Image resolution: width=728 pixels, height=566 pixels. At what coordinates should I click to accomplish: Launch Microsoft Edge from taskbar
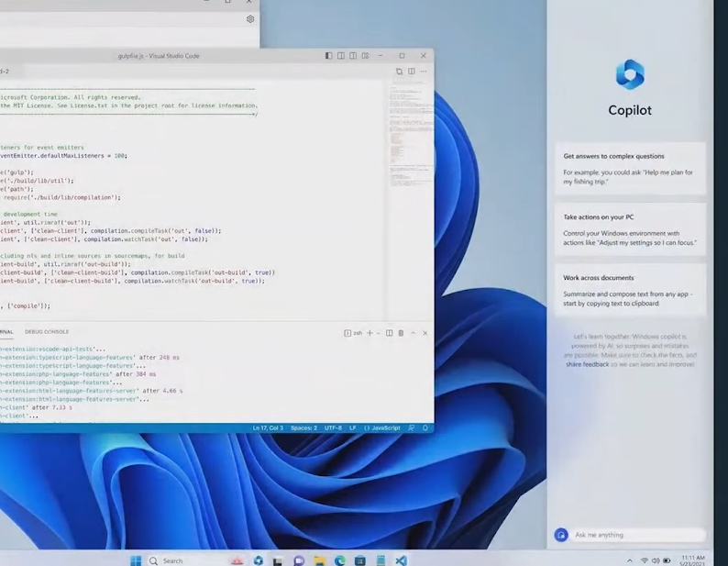click(340, 560)
